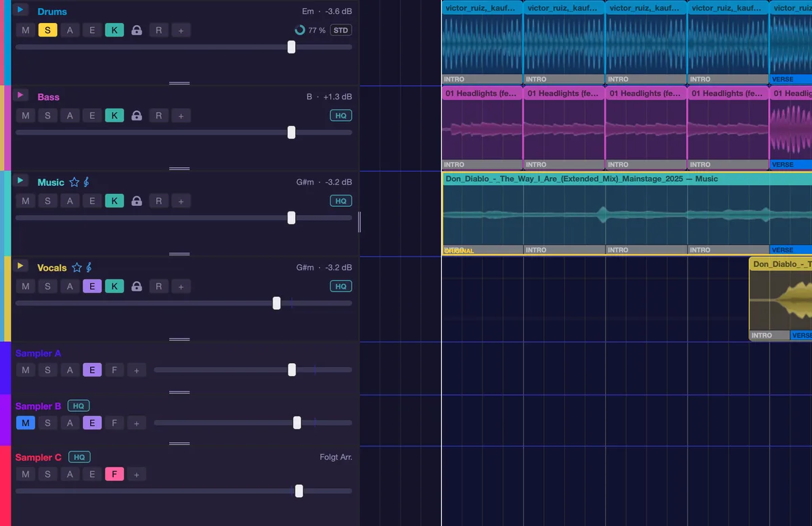Toggle the Solo (S) button on Drums

pyautogui.click(x=47, y=30)
